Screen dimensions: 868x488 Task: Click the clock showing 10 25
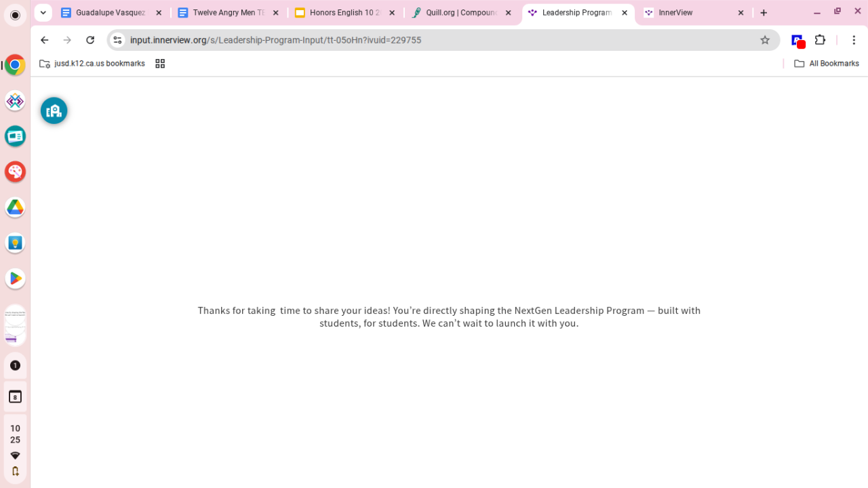[x=15, y=434]
